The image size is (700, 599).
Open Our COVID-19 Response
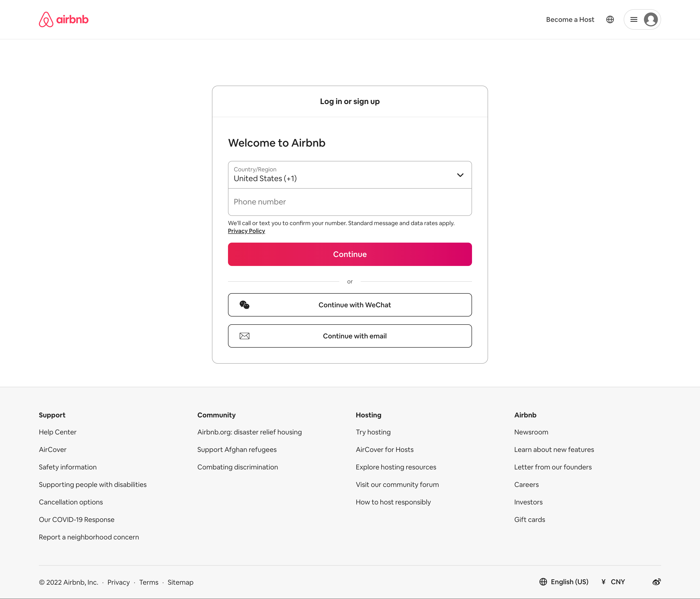[76, 520]
